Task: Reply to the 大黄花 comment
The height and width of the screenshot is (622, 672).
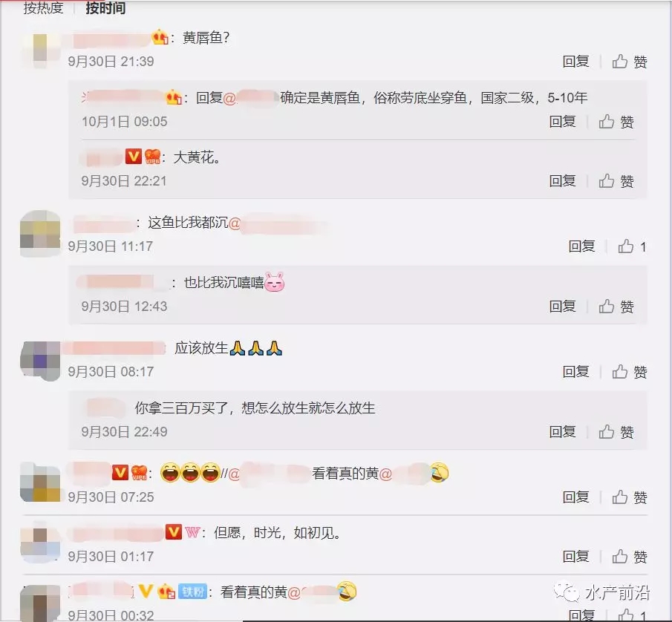Action: click(562, 181)
